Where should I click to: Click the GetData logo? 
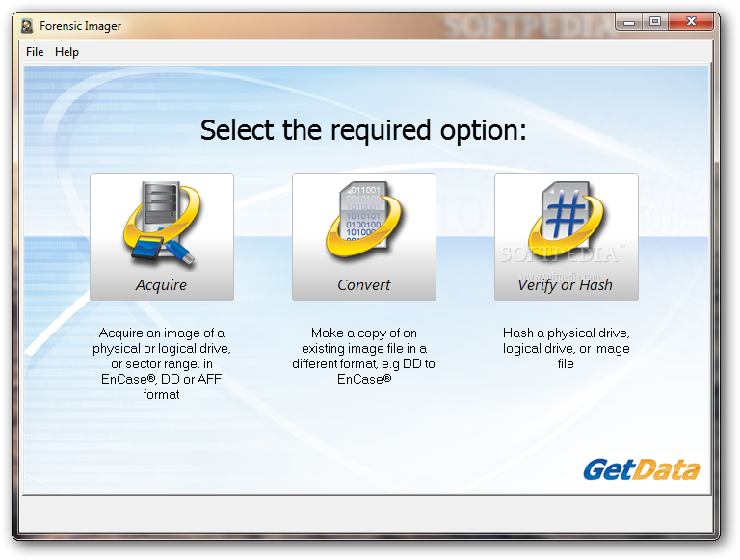[x=642, y=469]
